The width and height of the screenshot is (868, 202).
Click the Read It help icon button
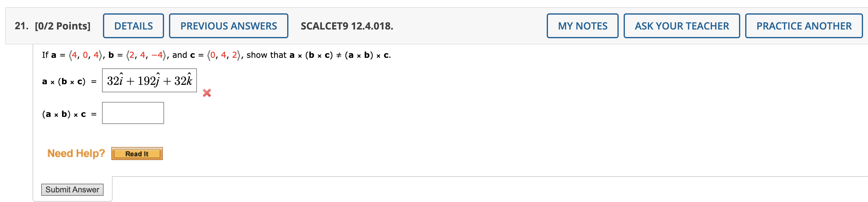pos(137,154)
